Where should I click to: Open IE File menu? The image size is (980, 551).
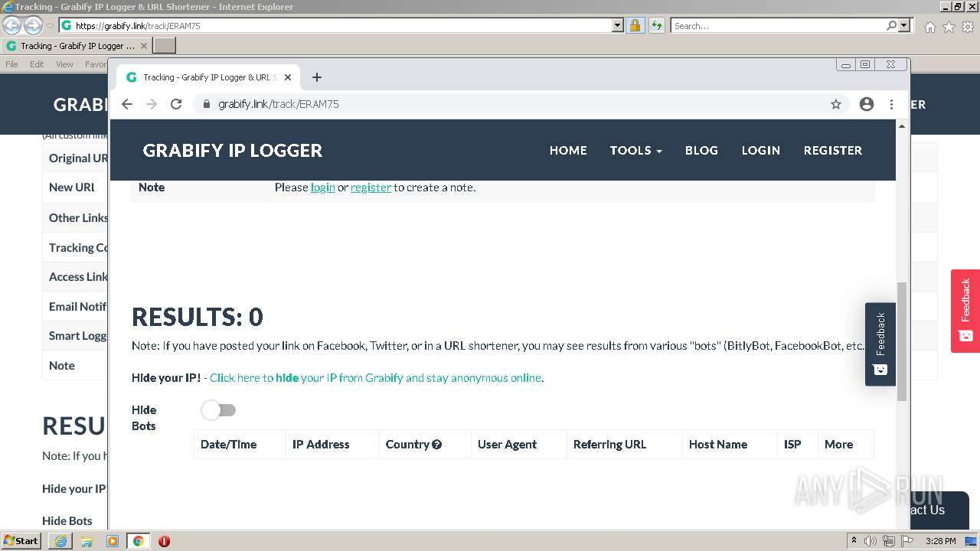click(12, 64)
